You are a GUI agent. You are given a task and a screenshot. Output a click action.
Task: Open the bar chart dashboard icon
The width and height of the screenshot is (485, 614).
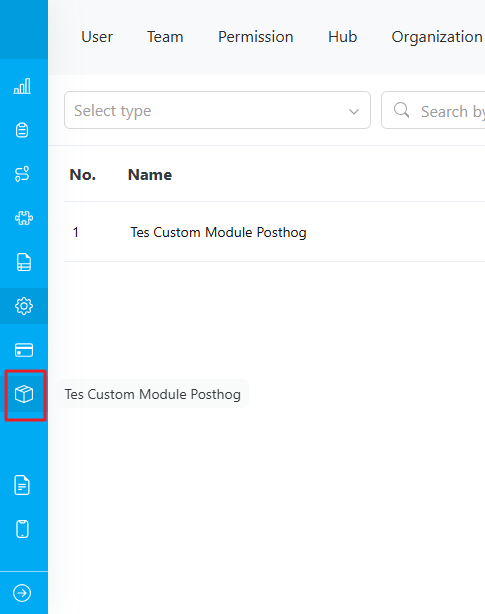point(22,86)
